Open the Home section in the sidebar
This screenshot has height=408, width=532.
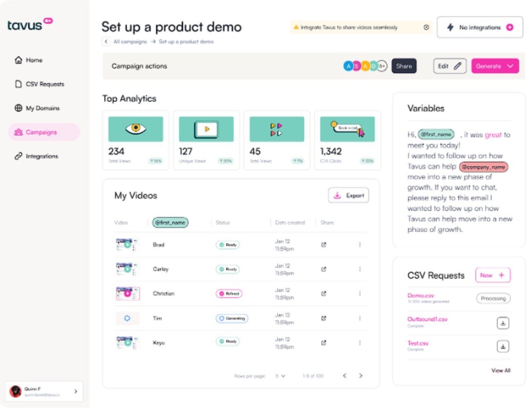[x=34, y=60]
